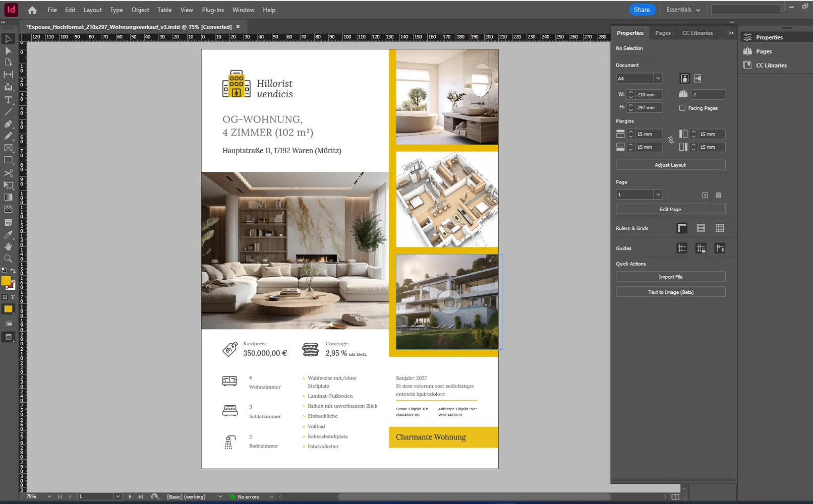Click the Adjust Layout button
The width and height of the screenshot is (813, 504).
click(x=670, y=165)
